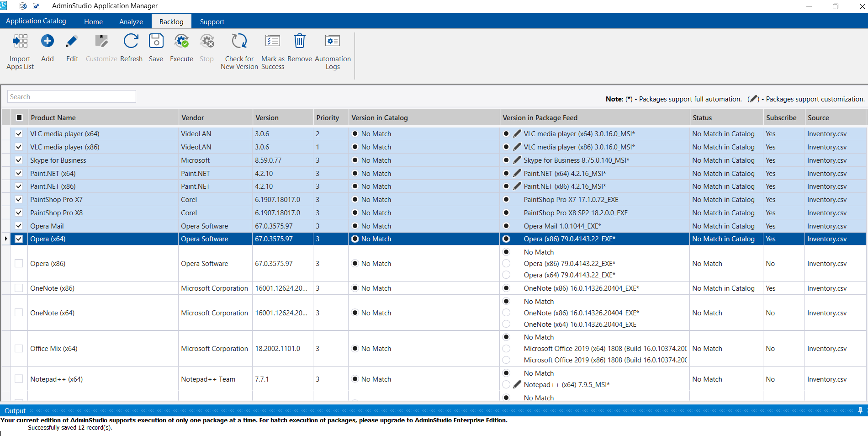Sort by Version in Package Feed header
Screen dimensions: 868x436
tap(595, 117)
